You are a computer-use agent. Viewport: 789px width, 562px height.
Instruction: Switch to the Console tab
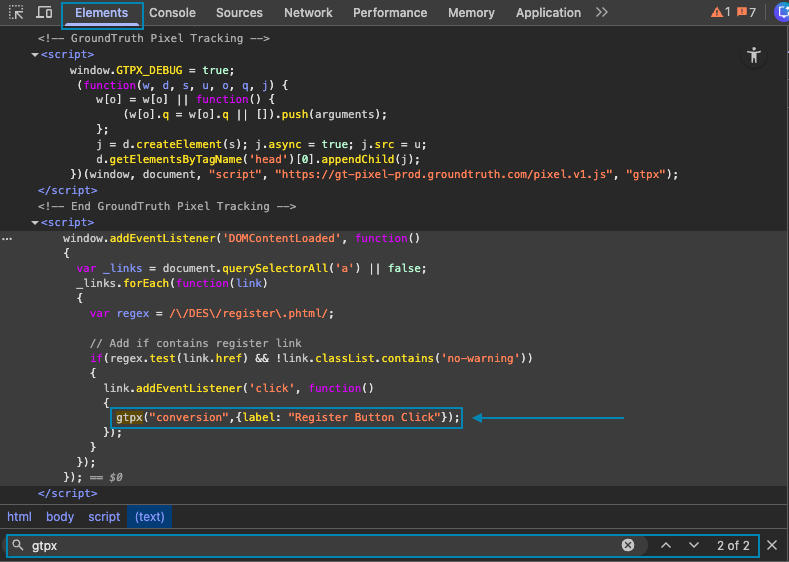[x=172, y=13]
